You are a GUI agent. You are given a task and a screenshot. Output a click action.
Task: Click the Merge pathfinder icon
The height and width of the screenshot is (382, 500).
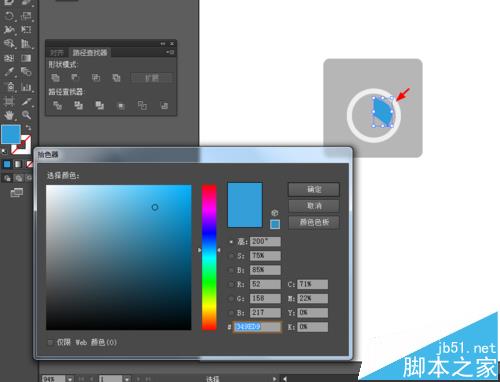pyautogui.click(x=100, y=106)
